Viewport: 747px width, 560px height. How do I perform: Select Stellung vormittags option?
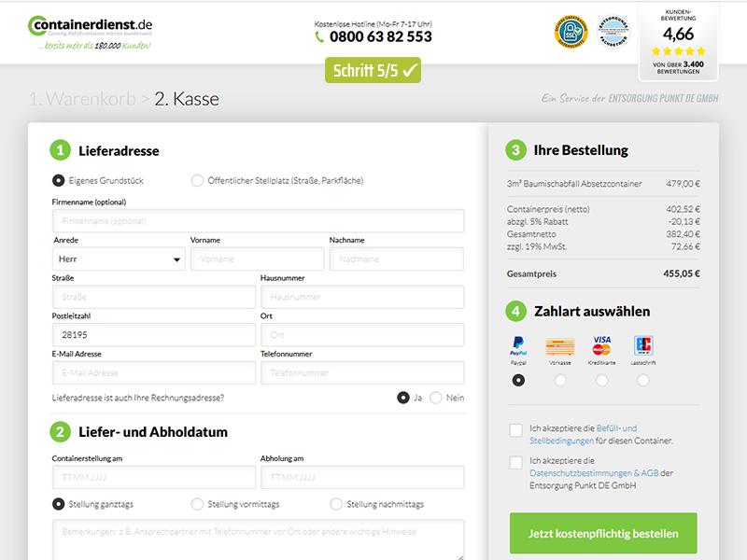coord(197,504)
